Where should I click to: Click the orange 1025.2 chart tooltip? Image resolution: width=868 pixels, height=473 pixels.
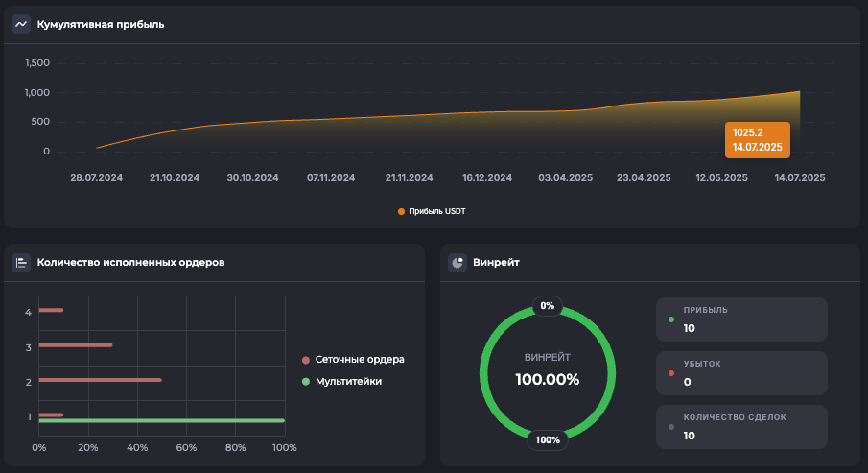(x=757, y=140)
